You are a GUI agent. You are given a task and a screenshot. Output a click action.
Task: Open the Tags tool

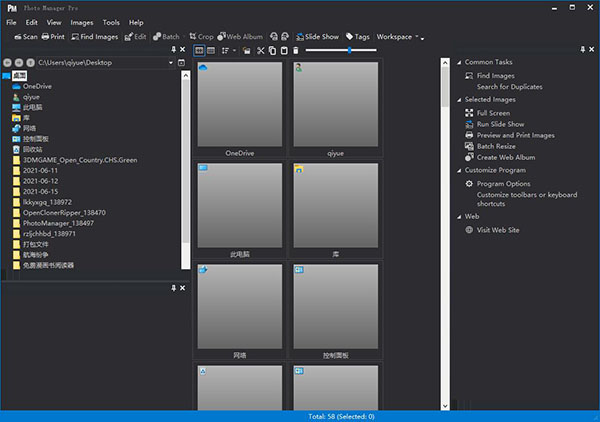point(357,37)
